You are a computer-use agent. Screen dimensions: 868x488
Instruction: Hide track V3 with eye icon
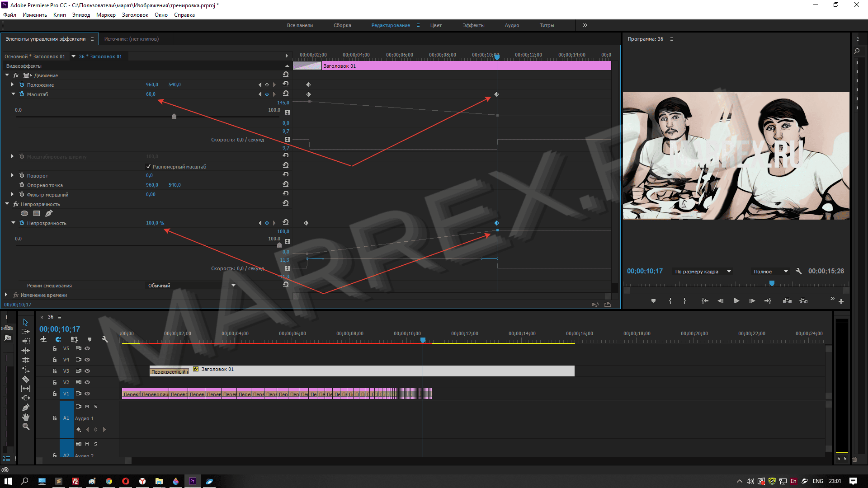coord(87,371)
